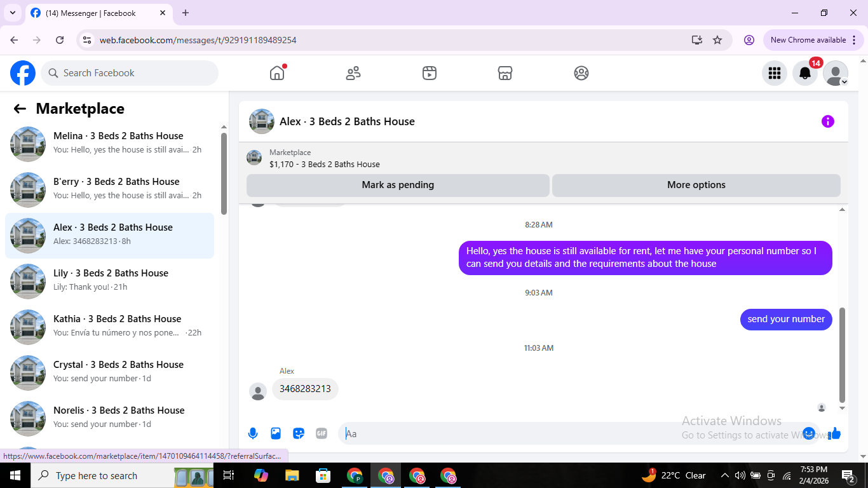Open the Chrome tab search dropdown
868x488 pixels.
12,13
